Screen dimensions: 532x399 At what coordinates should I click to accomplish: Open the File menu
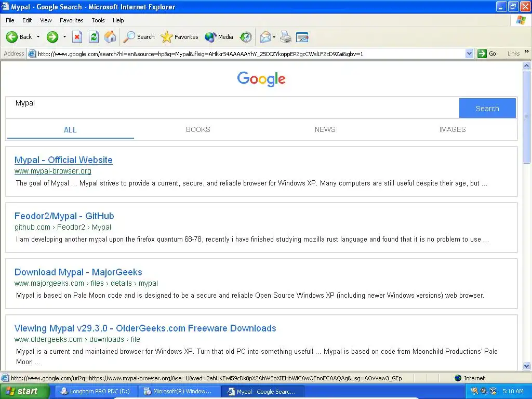pyautogui.click(x=10, y=20)
